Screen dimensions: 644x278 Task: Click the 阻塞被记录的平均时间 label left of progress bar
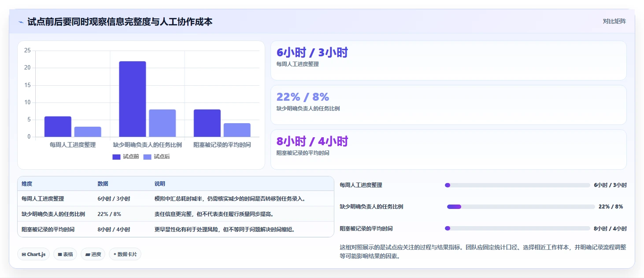tap(366, 228)
